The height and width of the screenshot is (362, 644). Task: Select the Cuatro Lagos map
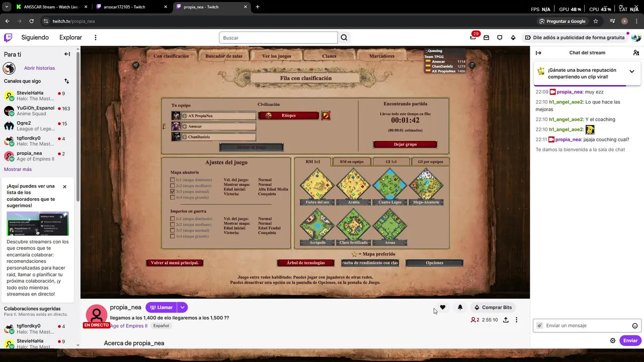390,186
